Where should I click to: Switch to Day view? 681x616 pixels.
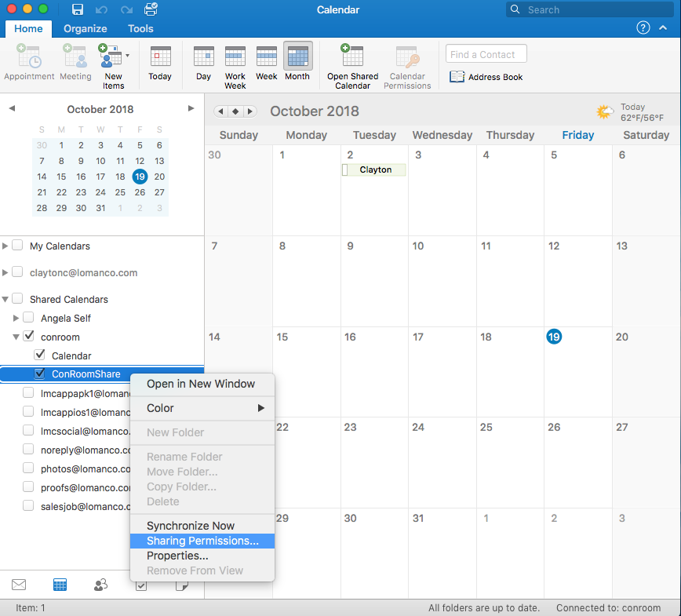point(203,57)
